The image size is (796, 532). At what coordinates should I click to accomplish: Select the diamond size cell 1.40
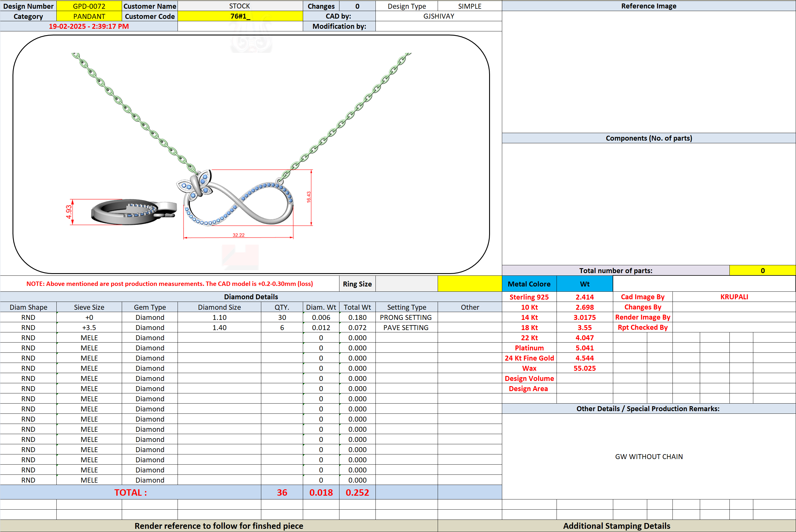pyautogui.click(x=219, y=327)
